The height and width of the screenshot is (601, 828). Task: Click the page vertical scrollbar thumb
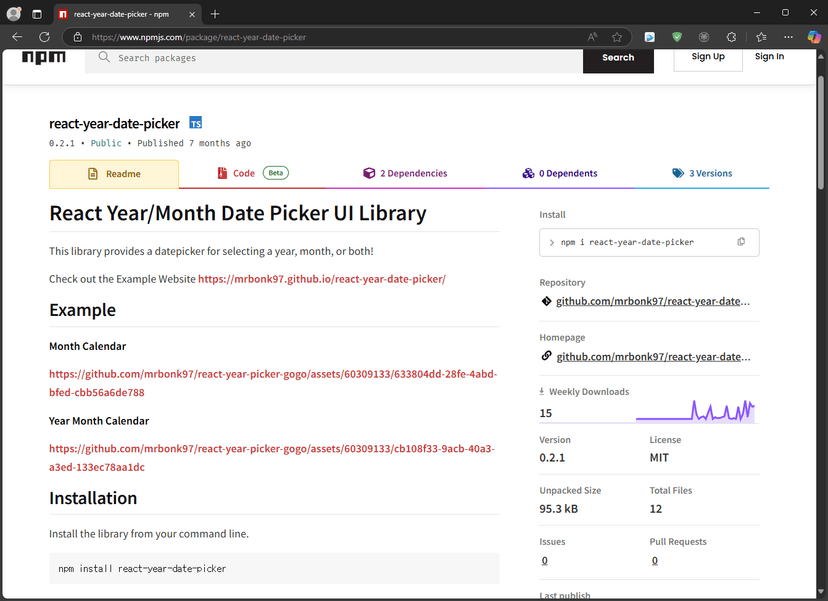click(x=821, y=132)
